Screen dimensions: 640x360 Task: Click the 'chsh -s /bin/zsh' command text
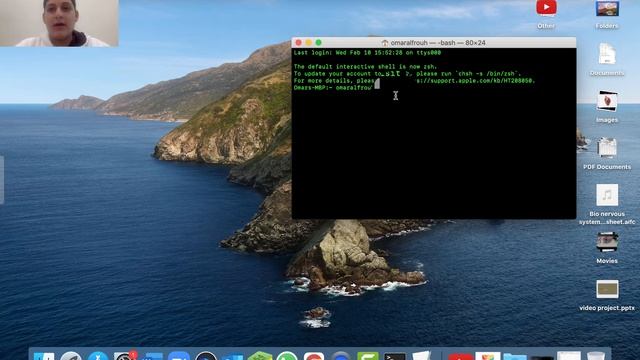(487, 74)
